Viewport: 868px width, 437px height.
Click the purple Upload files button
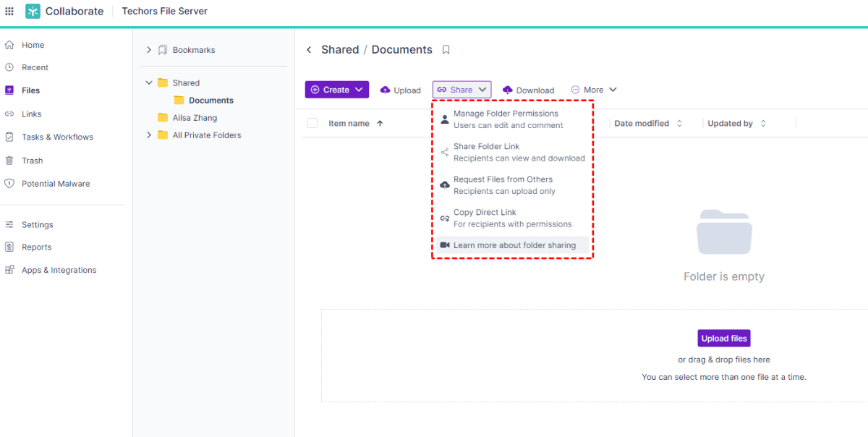[724, 338]
